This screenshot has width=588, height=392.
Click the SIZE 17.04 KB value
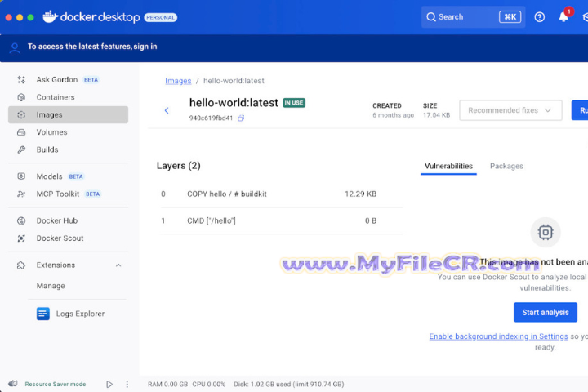point(436,115)
